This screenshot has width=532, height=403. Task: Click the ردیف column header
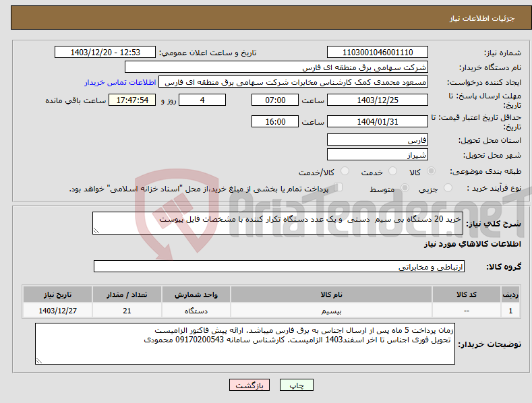(510, 294)
